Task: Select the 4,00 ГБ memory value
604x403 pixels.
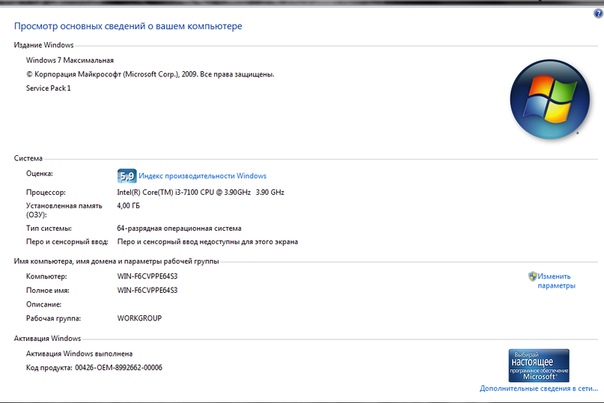Action: tap(128, 206)
